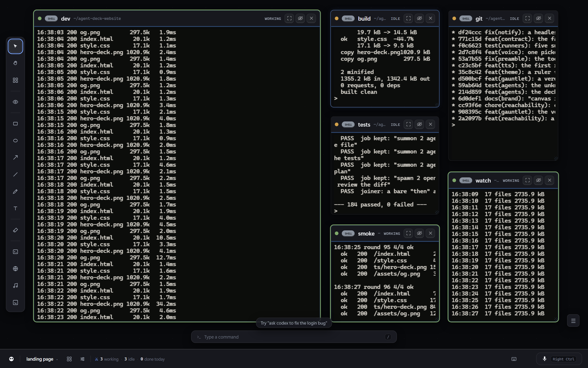Close the tests panel
This screenshot has height=368, width=588.
(x=430, y=124)
